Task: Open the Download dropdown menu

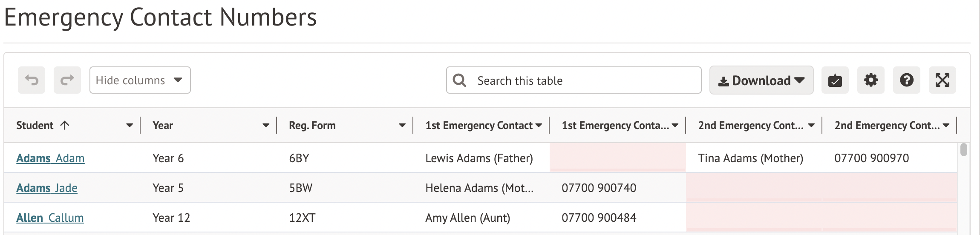Action: pyautogui.click(x=761, y=80)
